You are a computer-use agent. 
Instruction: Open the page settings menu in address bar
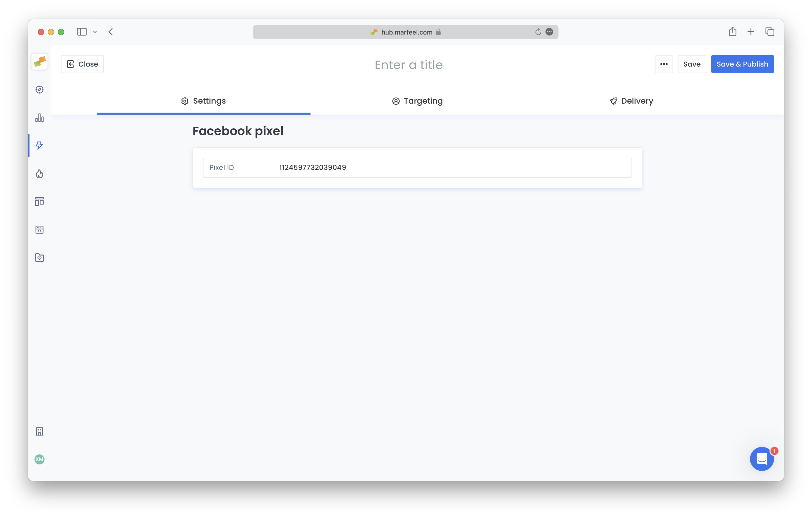pyautogui.click(x=550, y=32)
